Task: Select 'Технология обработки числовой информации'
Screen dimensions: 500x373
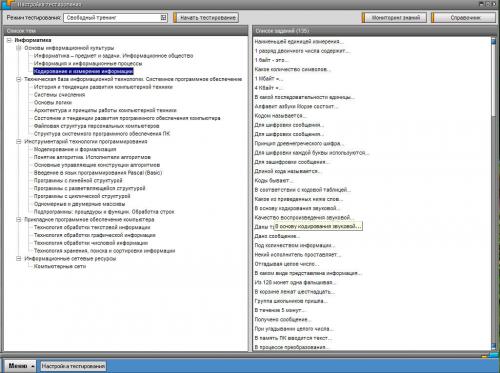Action: tap(91, 243)
